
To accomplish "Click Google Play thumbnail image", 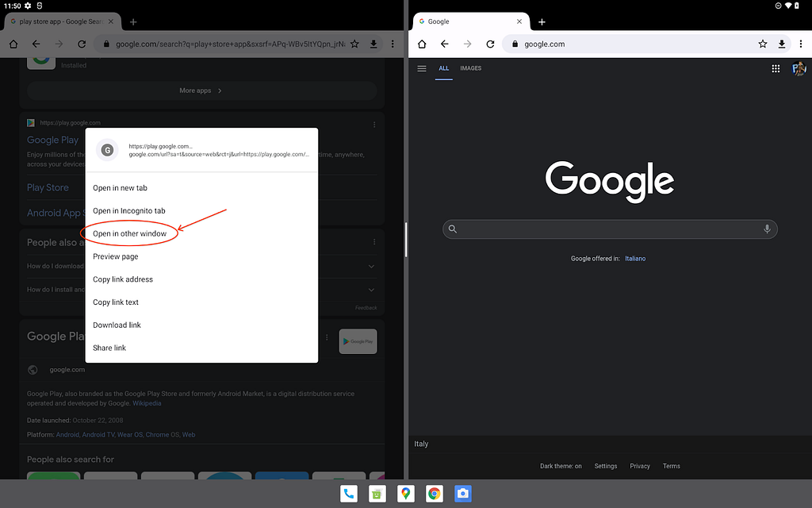I will [358, 341].
